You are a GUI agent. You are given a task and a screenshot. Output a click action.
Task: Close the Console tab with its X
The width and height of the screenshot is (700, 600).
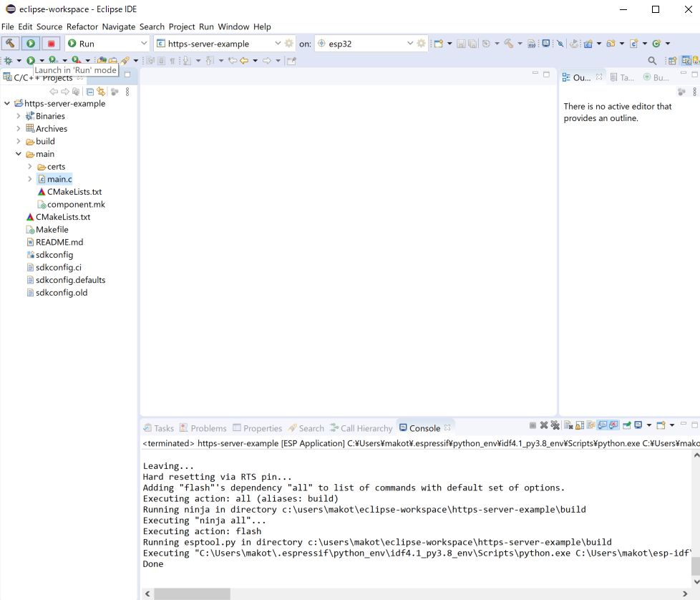click(447, 427)
